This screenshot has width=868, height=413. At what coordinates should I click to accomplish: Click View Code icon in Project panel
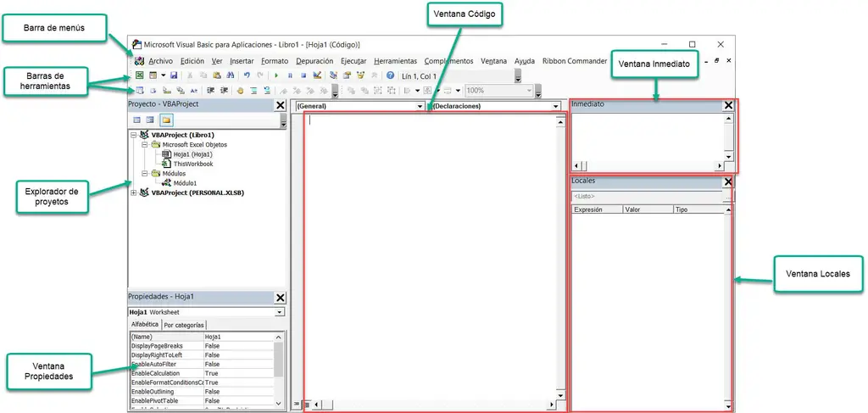(x=136, y=120)
